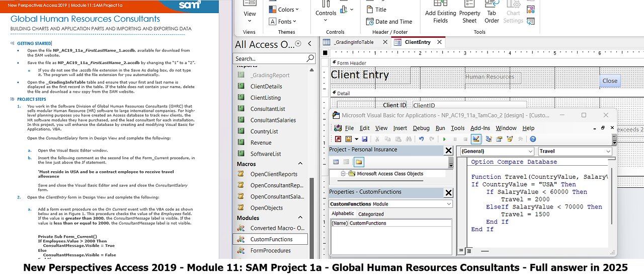This screenshot has width=644, height=278.
Task: Open the Fonts theme dropdown
Action: 283,22
